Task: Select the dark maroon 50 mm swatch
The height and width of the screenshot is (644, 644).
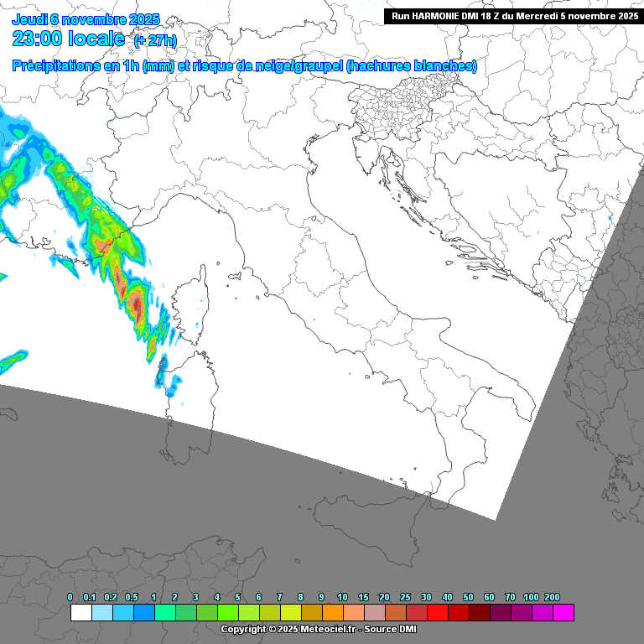Action: (x=480, y=613)
